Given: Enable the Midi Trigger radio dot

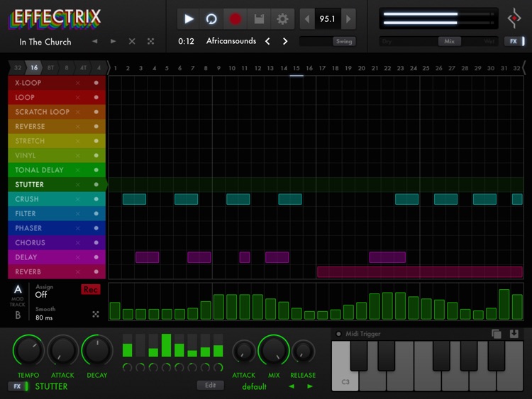Looking at the screenshot, I should tap(338, 334).
